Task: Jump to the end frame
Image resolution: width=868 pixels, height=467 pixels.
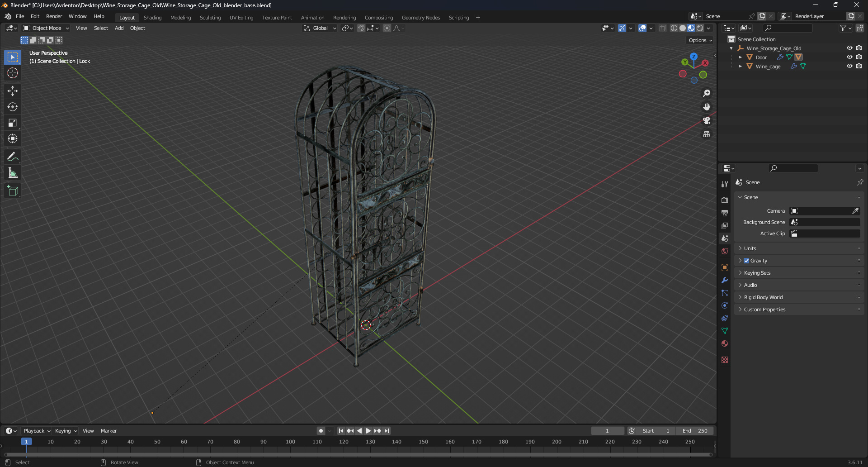Action: pos(387,431)
